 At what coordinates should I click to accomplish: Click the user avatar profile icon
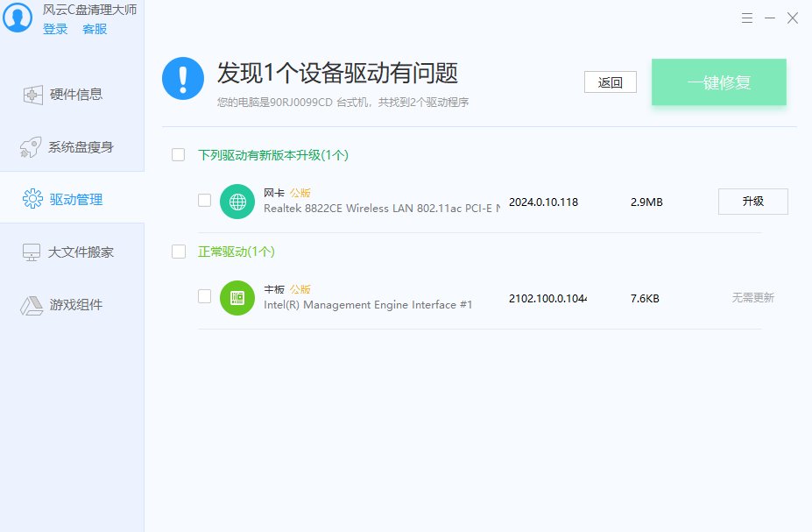tap(18, 18)
